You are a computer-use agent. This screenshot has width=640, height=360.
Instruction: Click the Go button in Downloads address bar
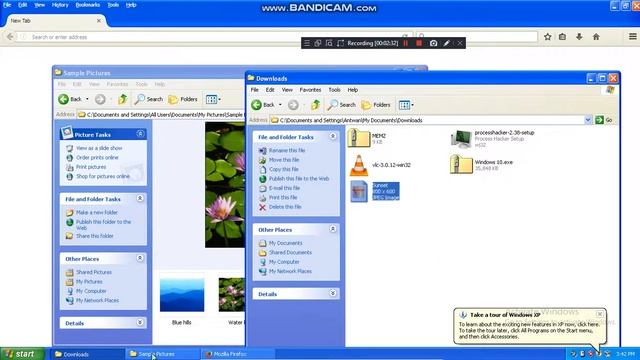coord(604,120)
